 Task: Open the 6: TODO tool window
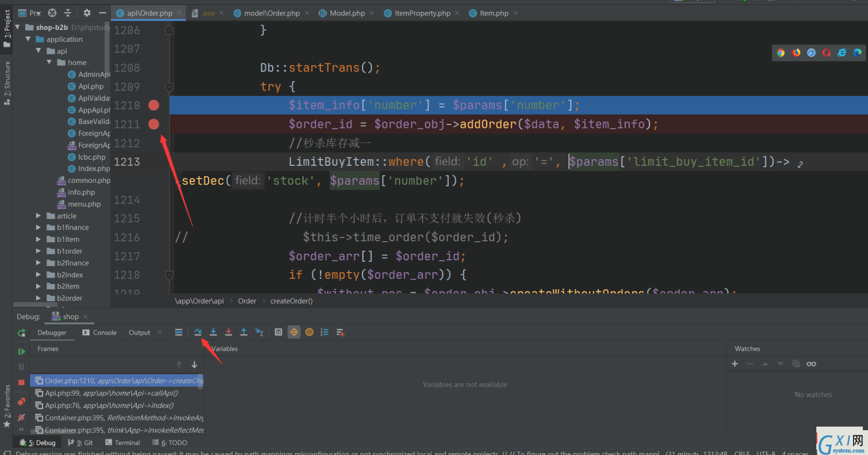click(169, 443)
